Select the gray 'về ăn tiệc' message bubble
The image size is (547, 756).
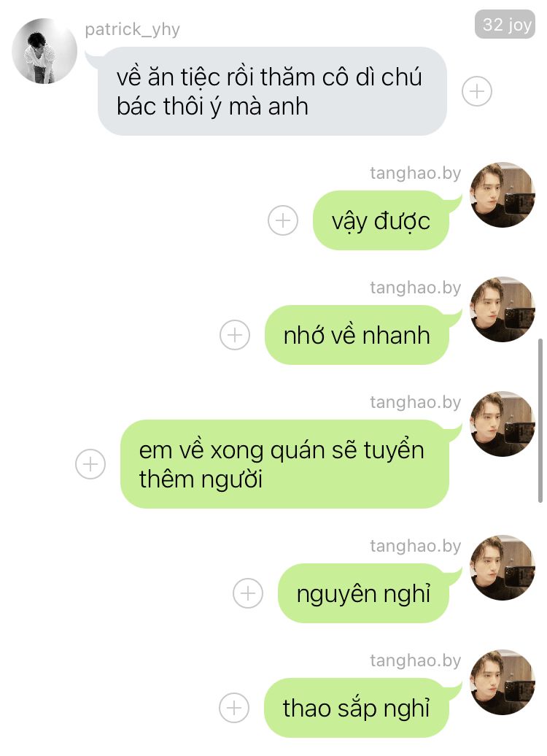(272, 91)
